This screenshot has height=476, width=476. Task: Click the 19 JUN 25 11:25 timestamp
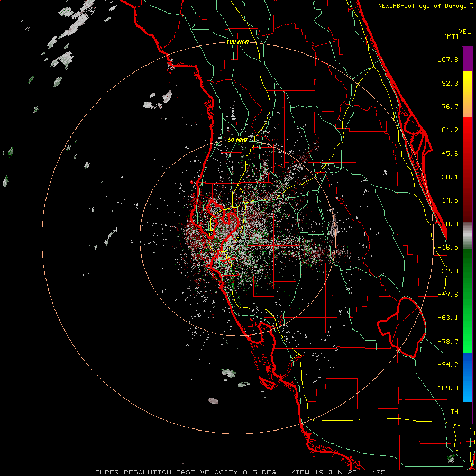coord(350,472)
